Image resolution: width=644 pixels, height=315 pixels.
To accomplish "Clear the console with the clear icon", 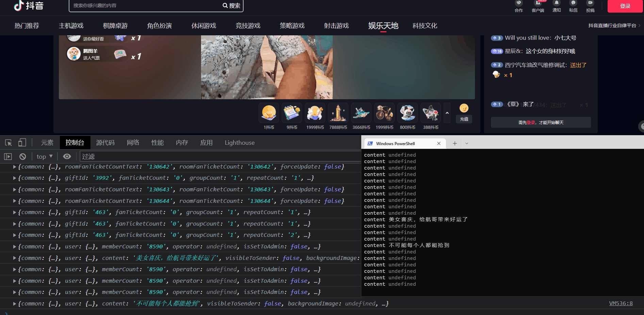I will pos(23,156).
